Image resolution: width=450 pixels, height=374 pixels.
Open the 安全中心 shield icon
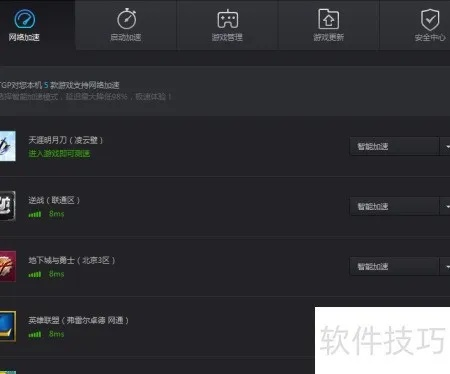[430, 20]
